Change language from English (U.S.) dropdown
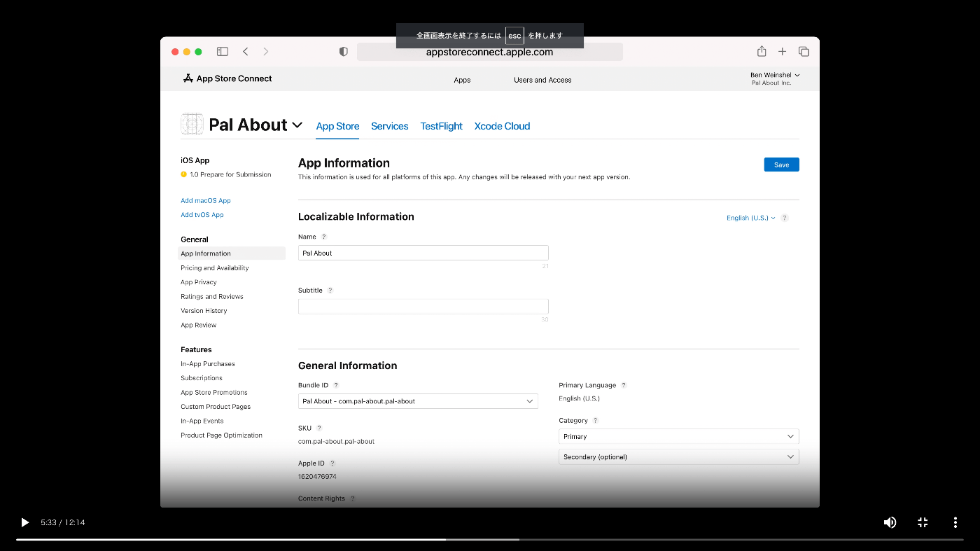Image resolution: width=980 pixels, height=551 pixels. click(750, 218)
